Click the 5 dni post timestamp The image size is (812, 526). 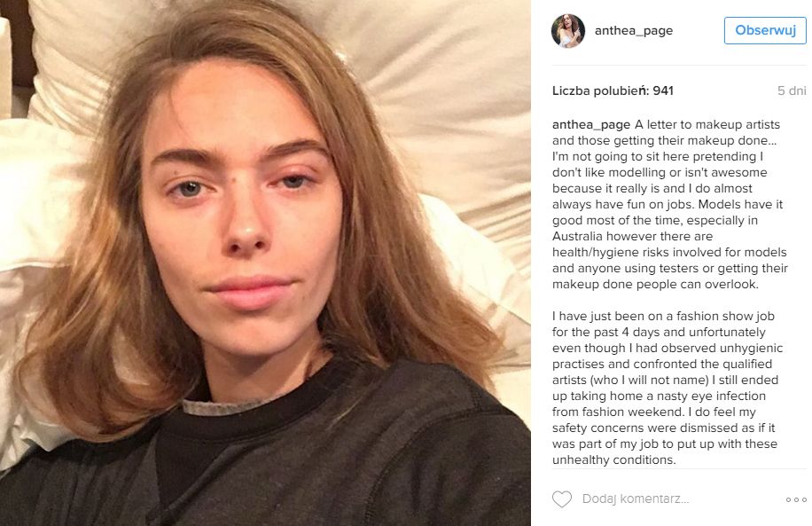[x=792, y=90]
